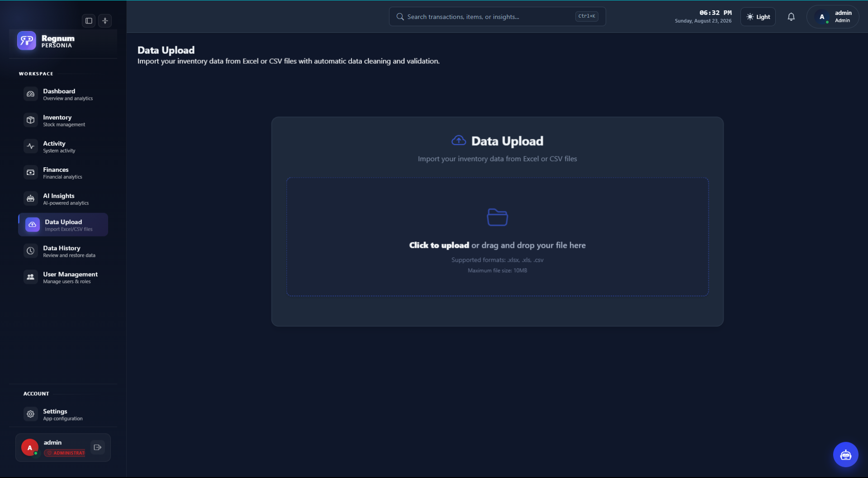Click the ADMINISTRATOR role badge

[65, 453]
